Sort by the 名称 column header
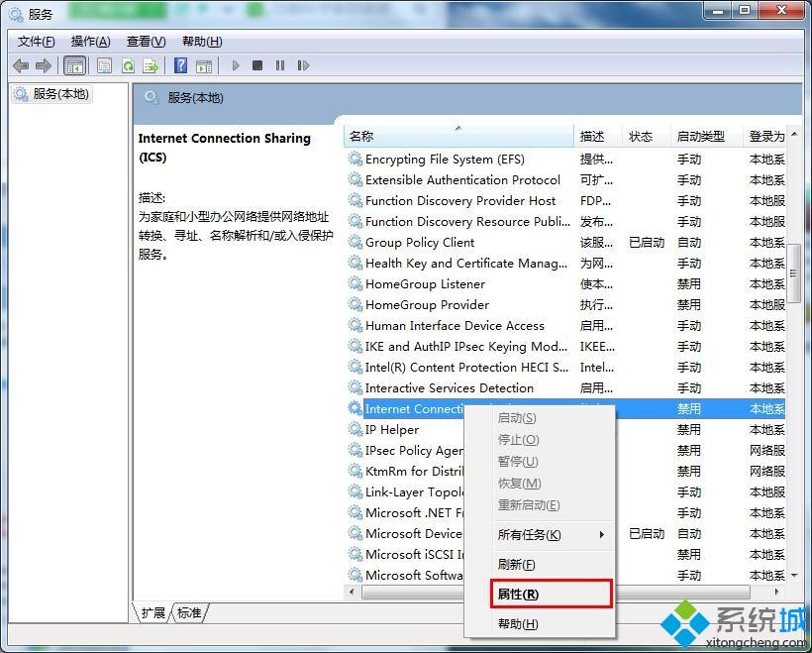Viewport: 812px width, 653px height. [x=458, y=137]
